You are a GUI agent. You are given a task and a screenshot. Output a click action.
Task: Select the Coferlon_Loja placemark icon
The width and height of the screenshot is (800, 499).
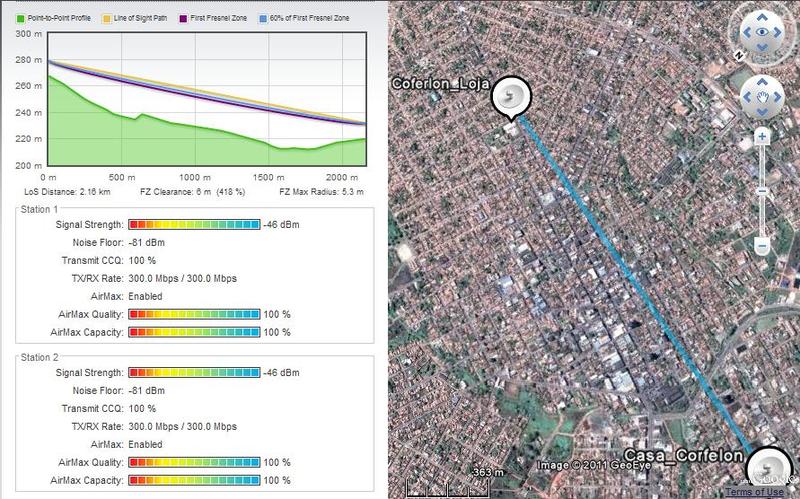pos(511,96)
